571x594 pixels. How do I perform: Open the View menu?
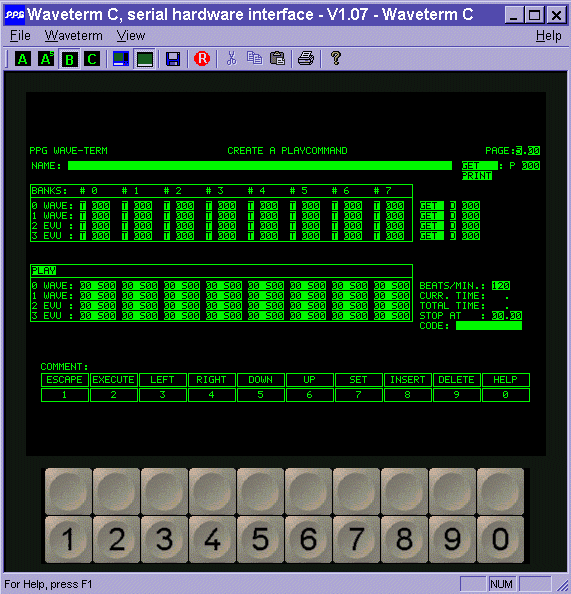tap(131, 36)
